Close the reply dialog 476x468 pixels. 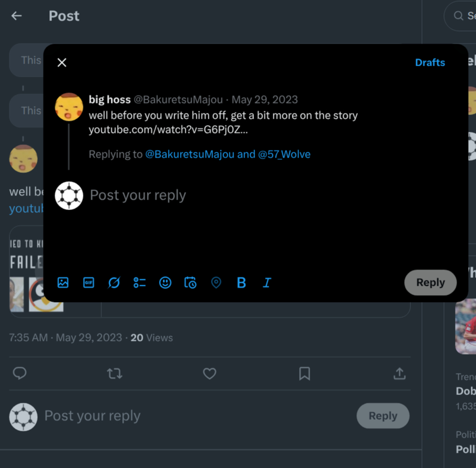pos(62,63)
